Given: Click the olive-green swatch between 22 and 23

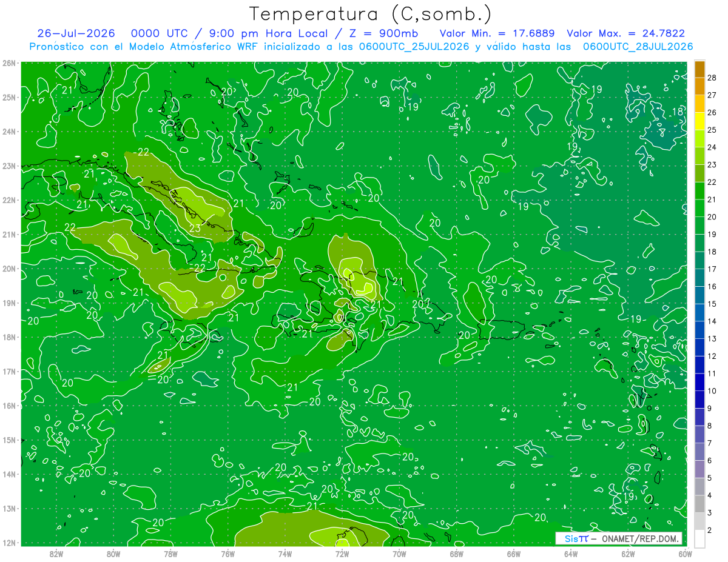Looking at the screenshot, I should coord(699,174).
